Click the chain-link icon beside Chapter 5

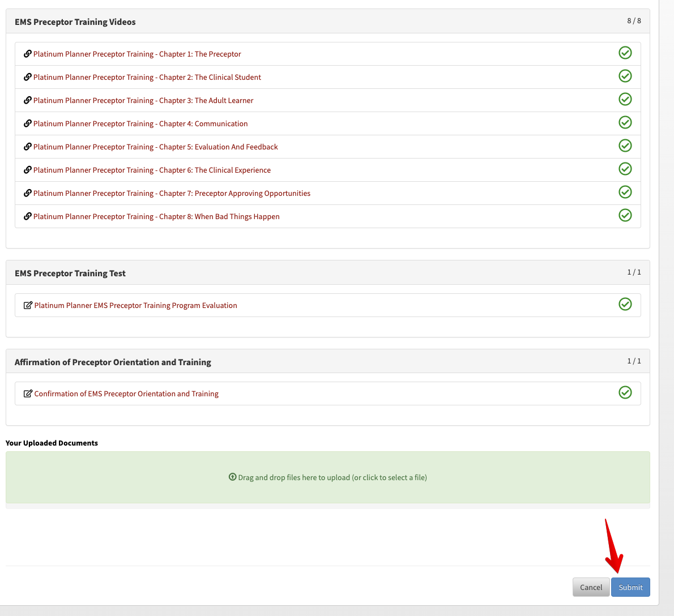pyautogui.click(x=28, y=147)
